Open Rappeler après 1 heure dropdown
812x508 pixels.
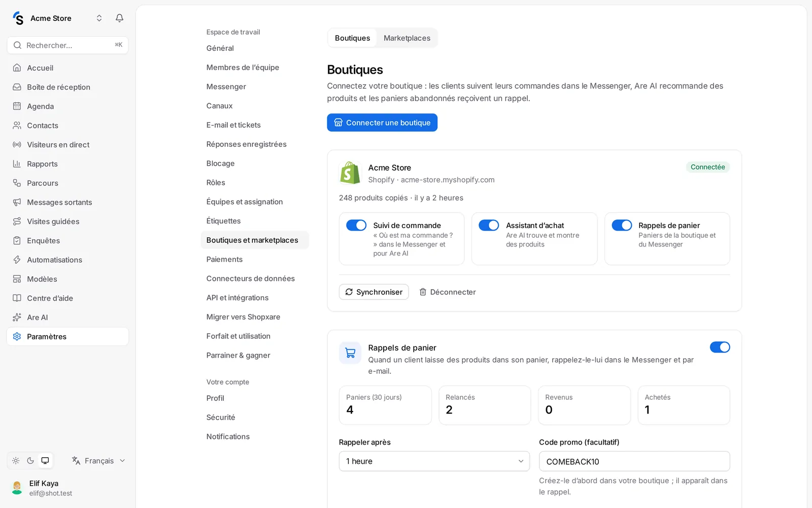click(x=434, y=461)
